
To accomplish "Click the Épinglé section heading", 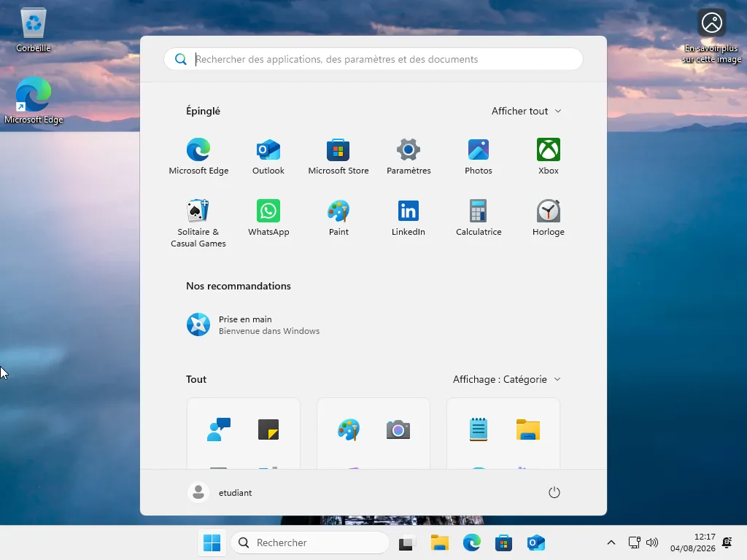I will (203, 111).
